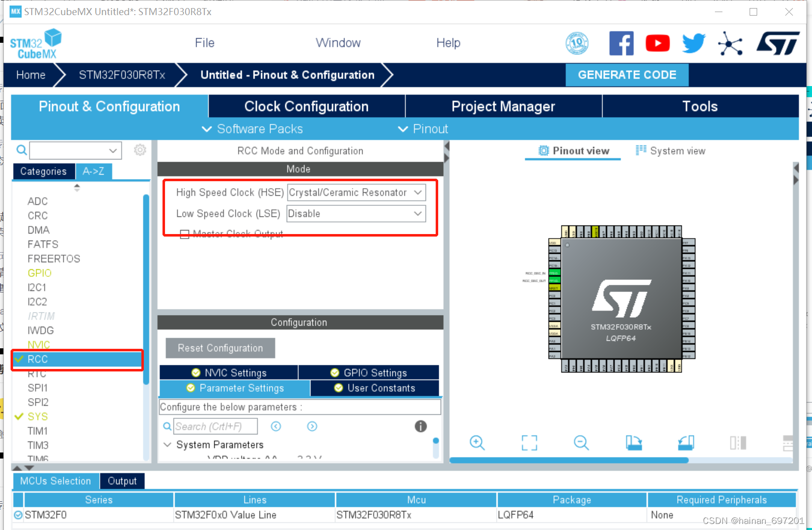
Task: Open the File menu
Action: [205, 43]
